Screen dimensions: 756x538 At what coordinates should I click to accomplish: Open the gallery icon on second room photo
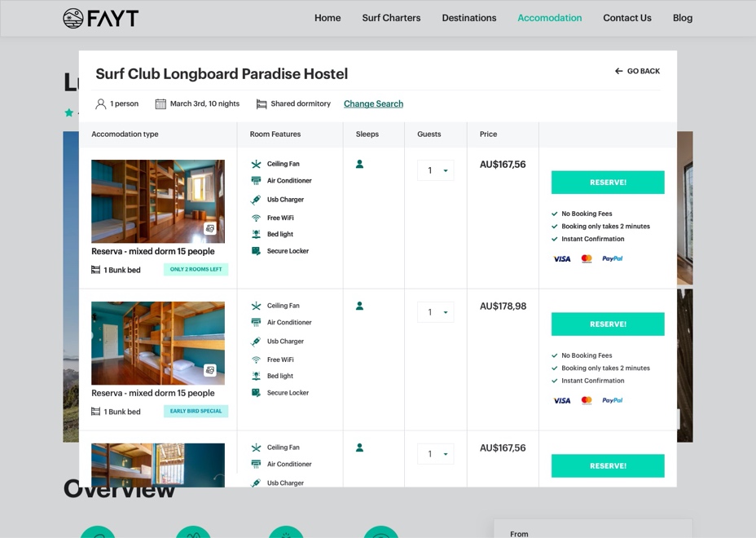coord(209,370)
